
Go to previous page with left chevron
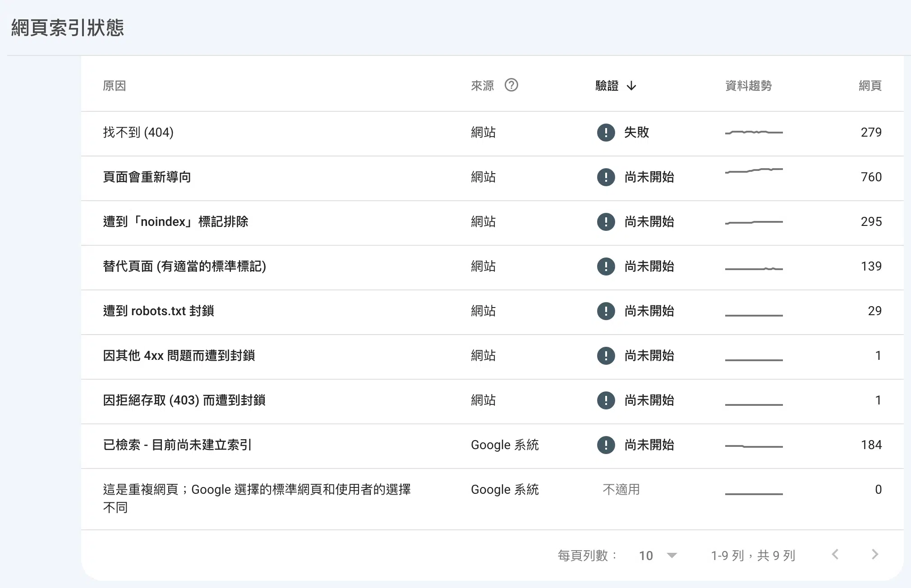(x=835, y=555)
